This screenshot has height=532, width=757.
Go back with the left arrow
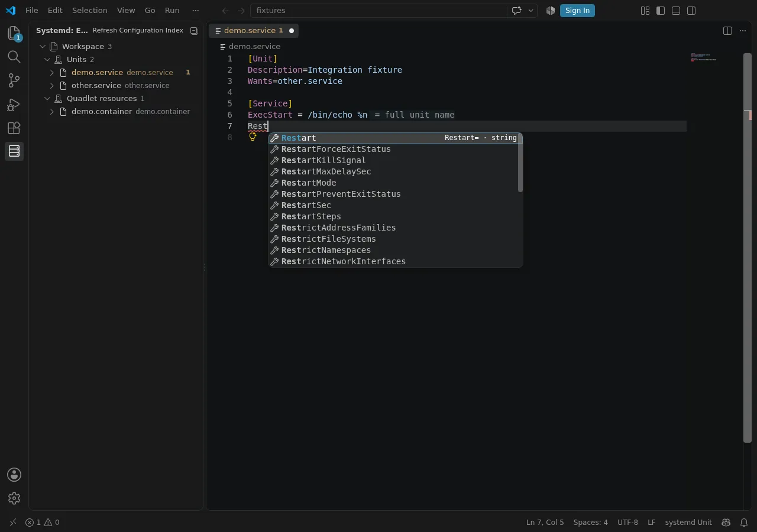click(225, 11)
